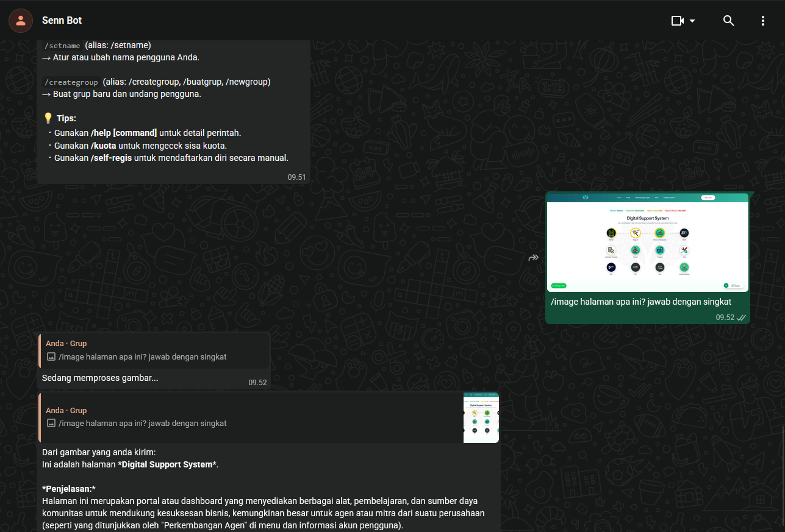Click the lightbulb Tips heading
This screenshot has width=785, height=532.
pyautogui.click(x=59, y=118)
